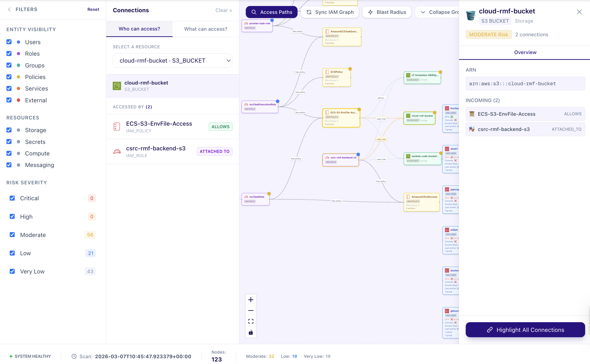Image resolution: width=590 pixels, height=364 pixels.
Task: Uncheck External entity visibility
Action: [9, 100]
